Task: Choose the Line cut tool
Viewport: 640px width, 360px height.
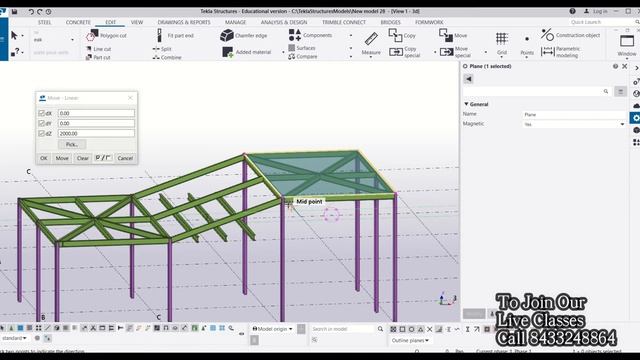Action: coord(98,49)
